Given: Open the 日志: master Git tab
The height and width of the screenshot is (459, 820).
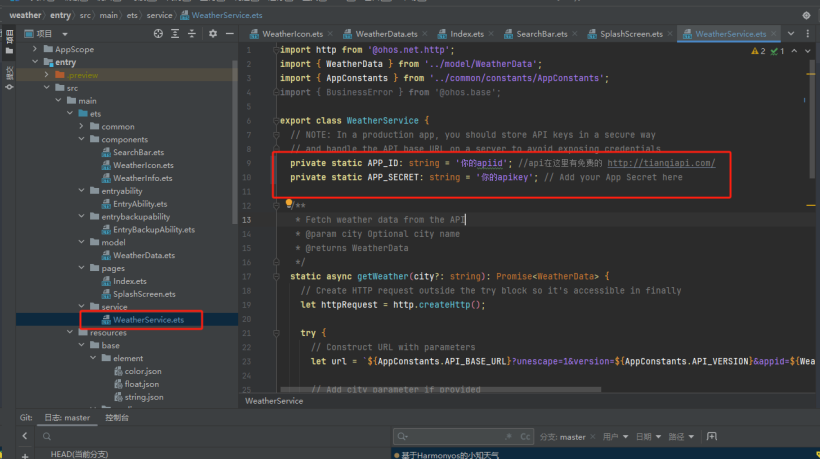Looking at the screenshot, I should tap(67, 418).
